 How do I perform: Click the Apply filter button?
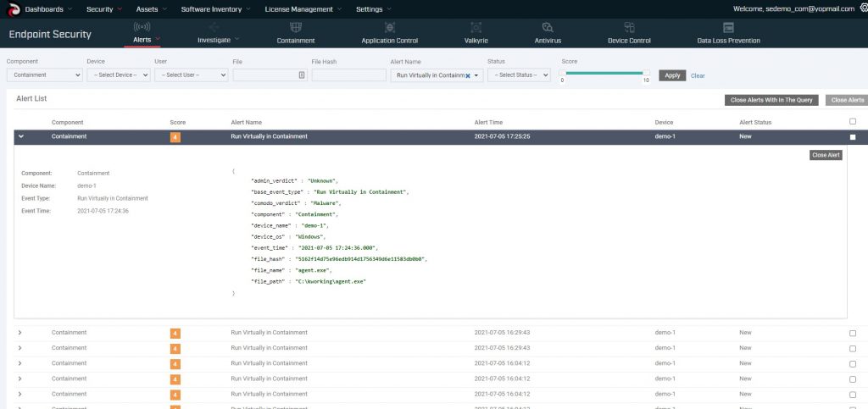tap(672, 75)
